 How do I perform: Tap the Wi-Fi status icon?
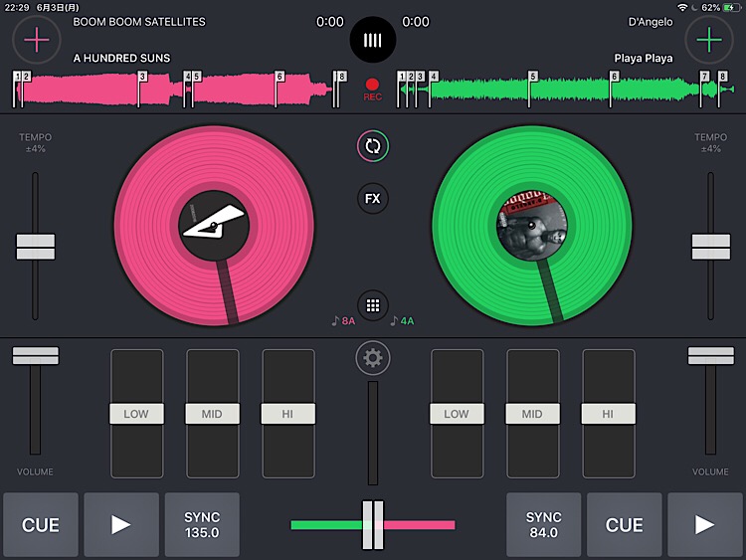[682, 7]
